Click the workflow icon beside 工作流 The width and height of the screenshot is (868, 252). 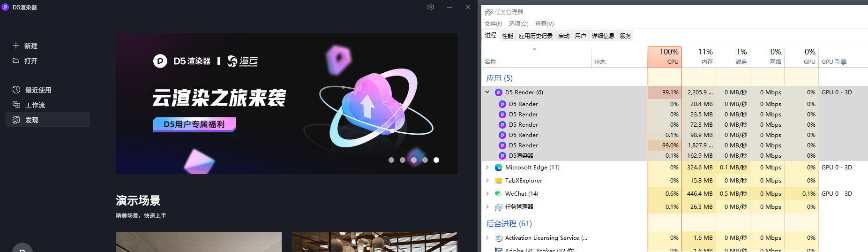click(x=16, y=105)
